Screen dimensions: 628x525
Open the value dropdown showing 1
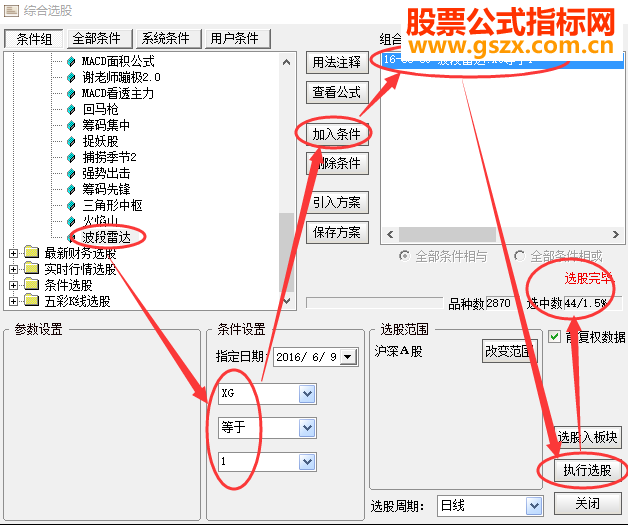(x=307, y=462)
